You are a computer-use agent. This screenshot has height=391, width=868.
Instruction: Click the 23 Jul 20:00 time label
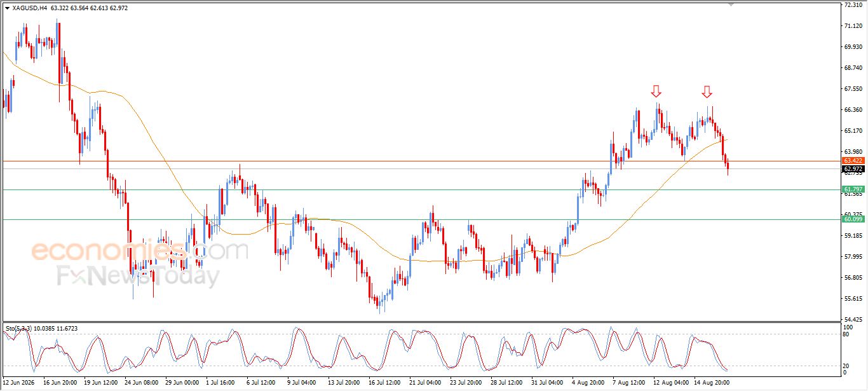tap(466, 383)
